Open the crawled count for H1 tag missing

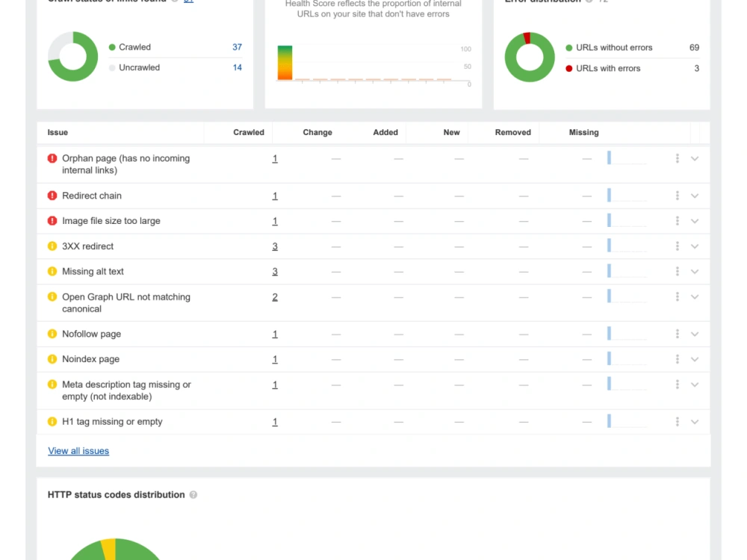pos(275,421)
